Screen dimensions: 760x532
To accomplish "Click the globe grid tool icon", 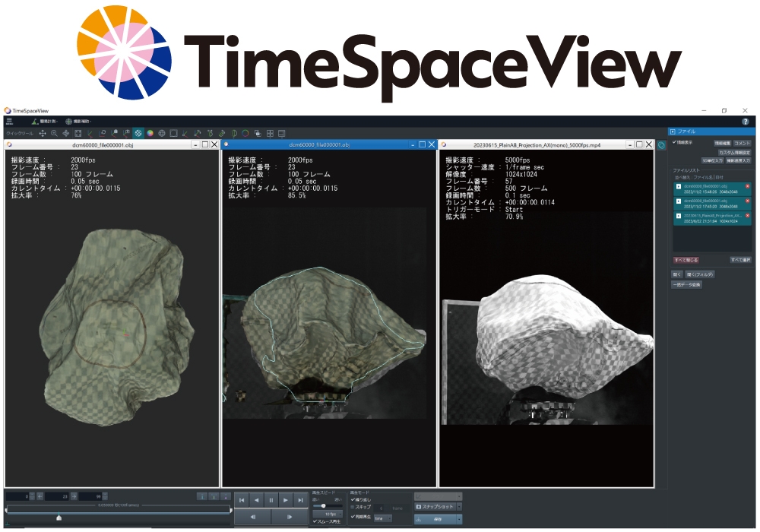I will (x=162, y=132).
